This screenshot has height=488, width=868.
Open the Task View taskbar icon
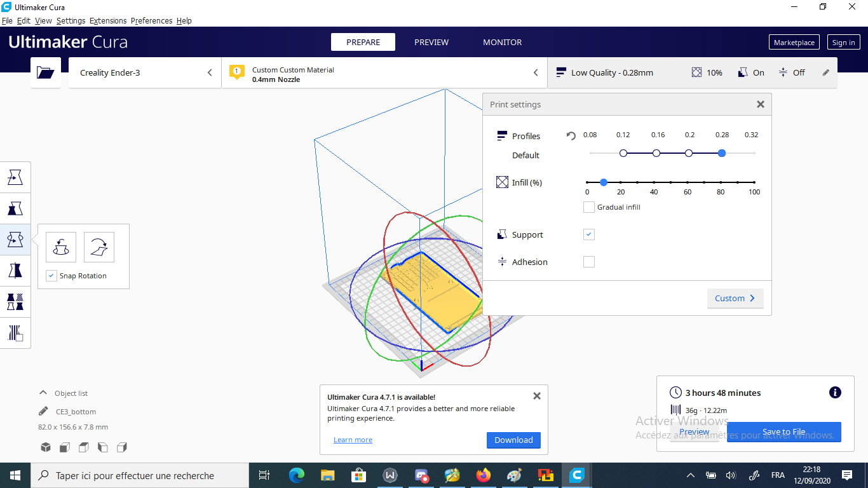(265, 475)
